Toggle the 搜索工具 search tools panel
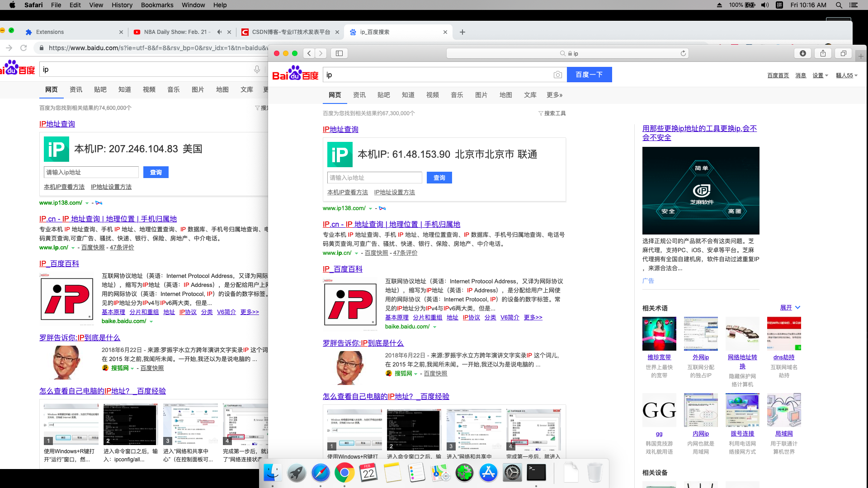The height and width of the screenshot is (488, 868). click(x=552, y=113)
